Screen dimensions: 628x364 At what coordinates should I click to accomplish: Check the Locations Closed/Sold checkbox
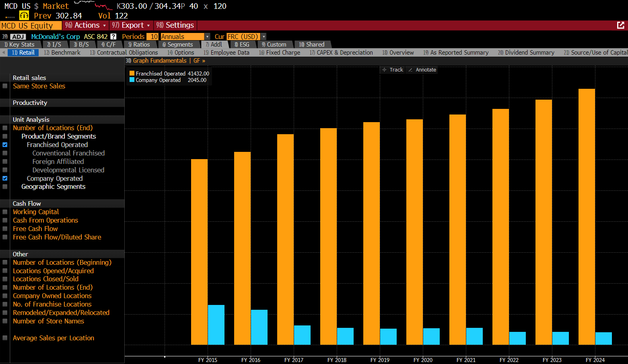(5, 279)
